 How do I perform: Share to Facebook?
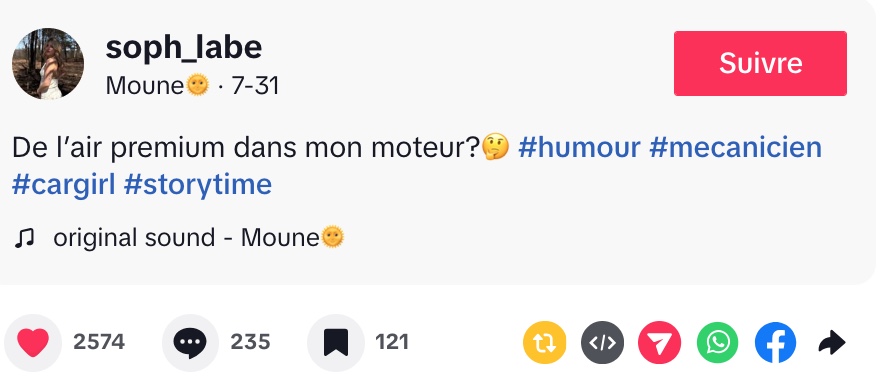pos(775,342)
